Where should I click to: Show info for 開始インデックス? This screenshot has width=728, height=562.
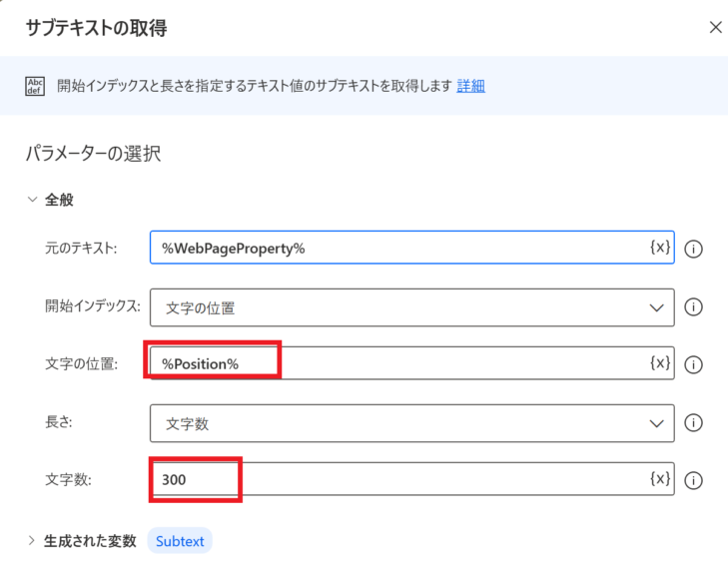pyautogui.click(x=693, y=307)
